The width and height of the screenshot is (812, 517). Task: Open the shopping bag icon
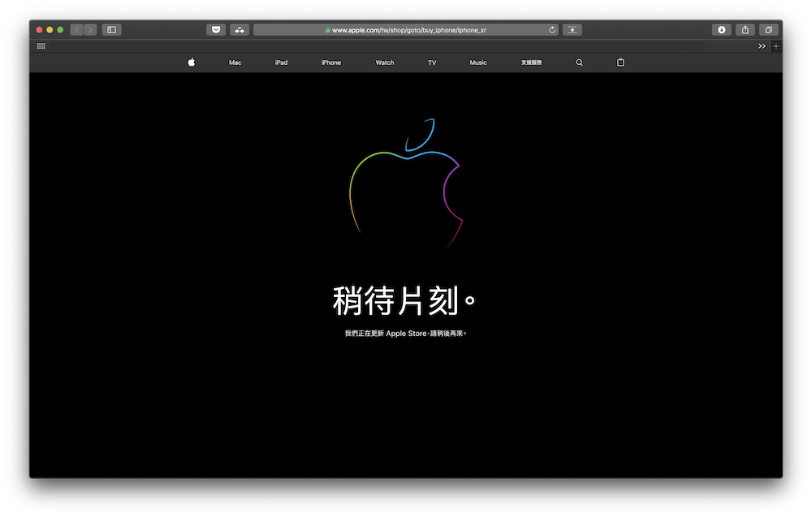[620, 62]
